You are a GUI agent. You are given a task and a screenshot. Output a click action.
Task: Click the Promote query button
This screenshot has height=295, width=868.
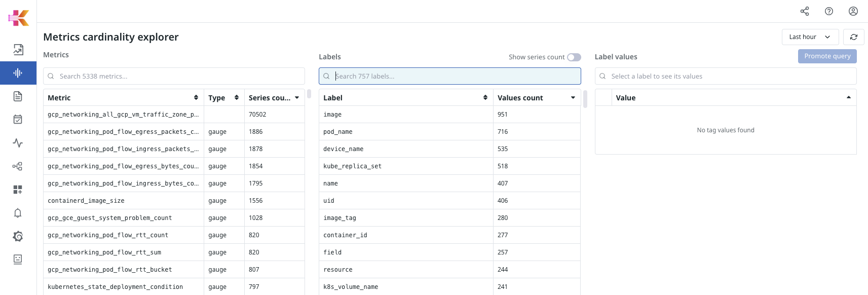click(x=827, y=56)
